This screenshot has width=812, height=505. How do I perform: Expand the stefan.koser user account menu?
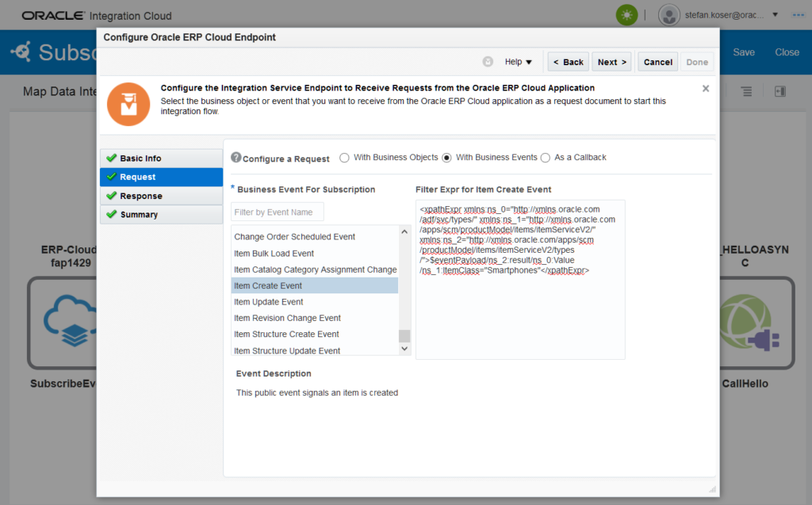click(x=775, y=15)
